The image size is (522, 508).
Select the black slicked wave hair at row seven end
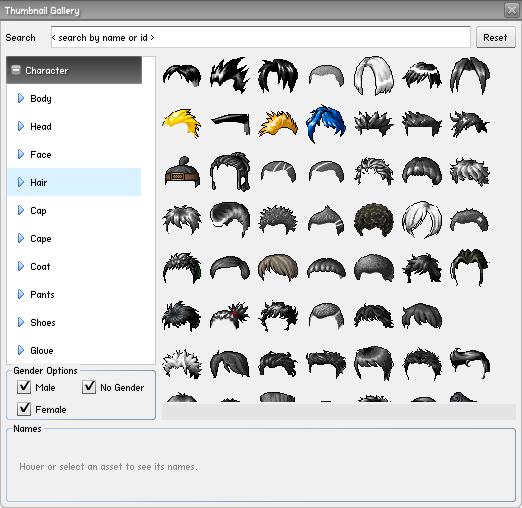coord(470,363)
